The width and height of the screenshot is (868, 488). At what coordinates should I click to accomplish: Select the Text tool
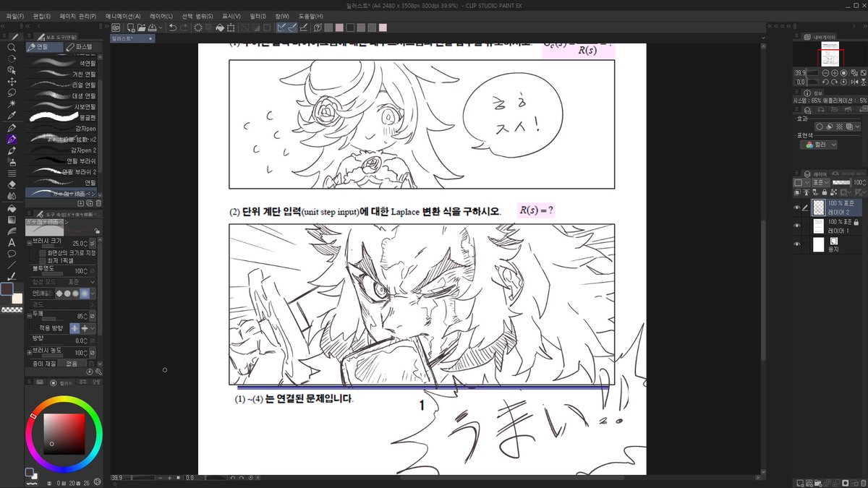tap(12, 243)
